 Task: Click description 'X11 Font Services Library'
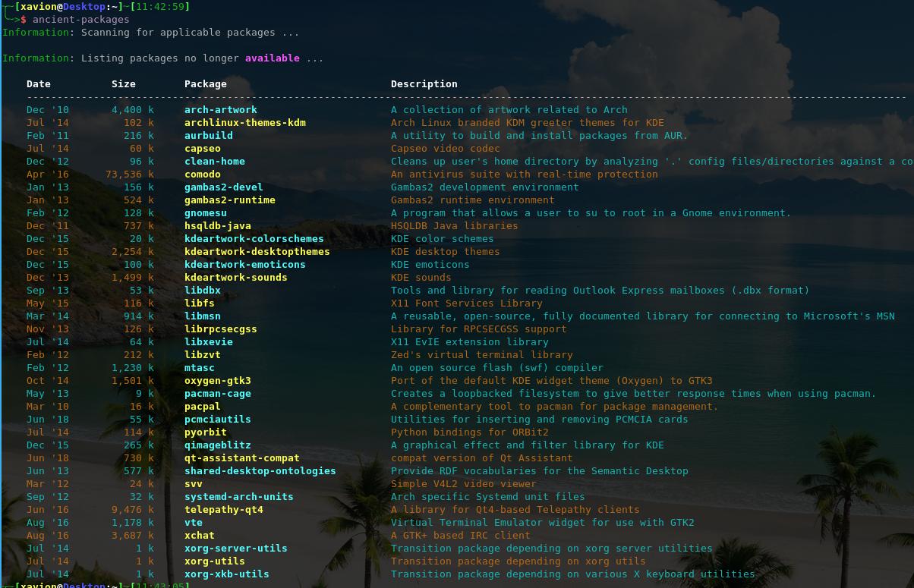pyautogui.click(x=467, y=303)
